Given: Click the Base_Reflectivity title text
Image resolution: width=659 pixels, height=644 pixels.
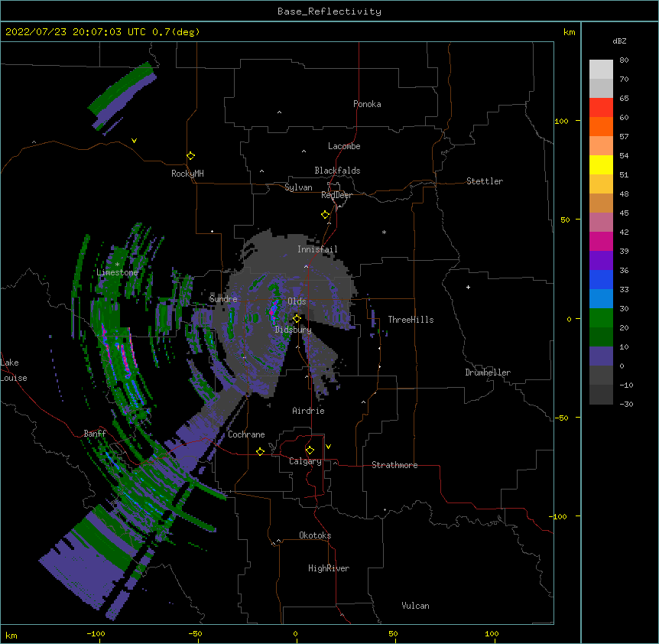Looking at the screenshot, I should point(329,11).
